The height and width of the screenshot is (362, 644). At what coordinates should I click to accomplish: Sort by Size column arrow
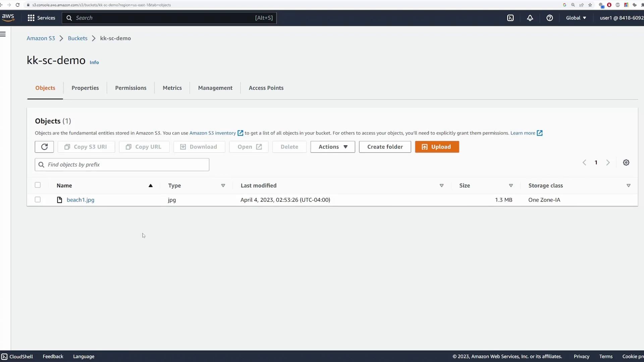(x=511, y=186)
